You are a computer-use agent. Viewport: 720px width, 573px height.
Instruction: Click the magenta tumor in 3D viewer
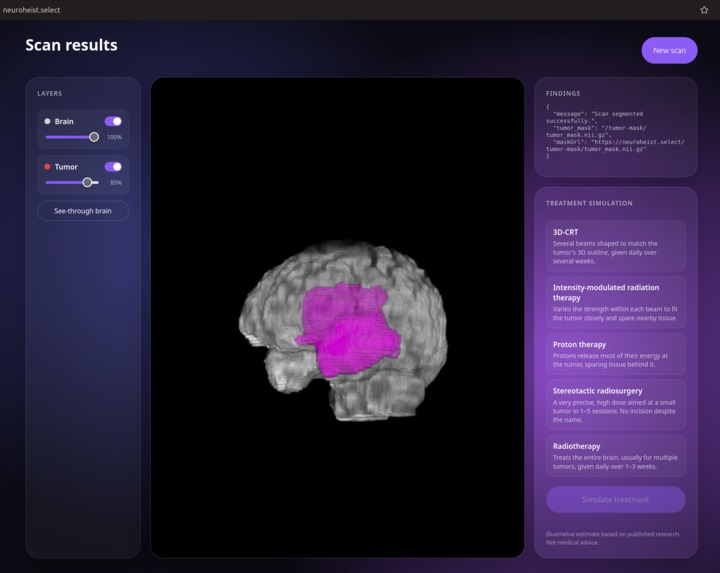[x=349, y=331]
